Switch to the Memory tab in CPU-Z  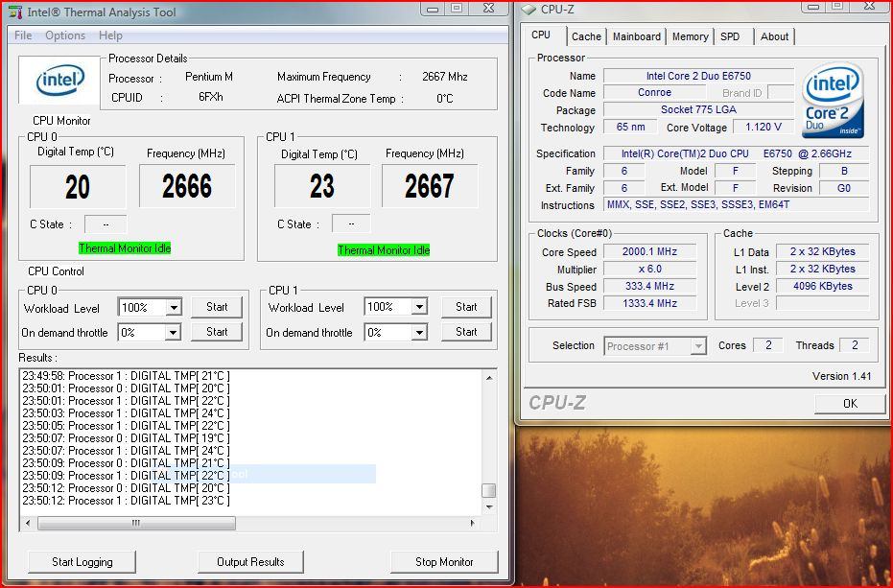click(x=690, y=36)
